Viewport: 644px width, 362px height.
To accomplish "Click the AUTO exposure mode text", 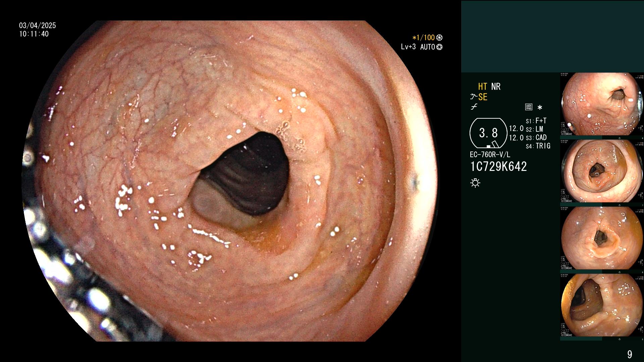I will point(428,47).
